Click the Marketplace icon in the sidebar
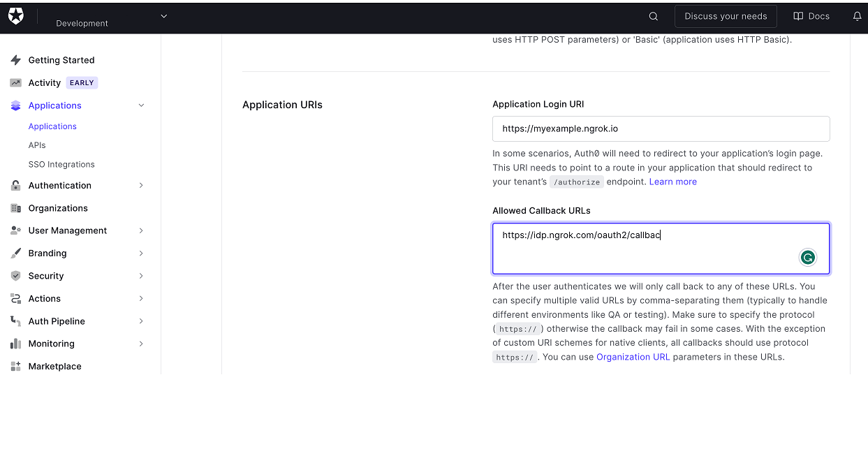Viewport: 868px width, 449px height. 14,366
